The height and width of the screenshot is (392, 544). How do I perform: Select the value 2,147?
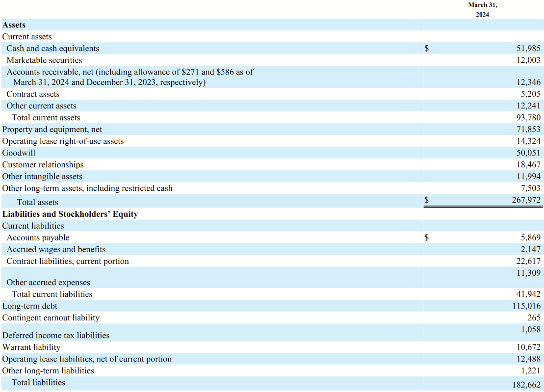(x=530, y=249)
